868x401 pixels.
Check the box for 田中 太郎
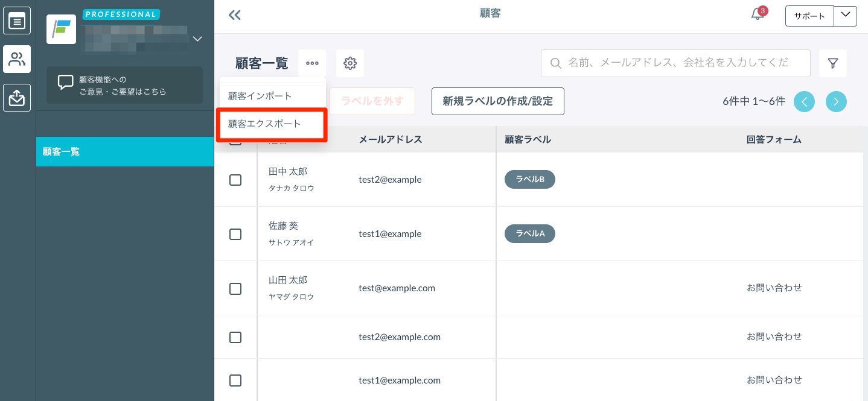235,180
